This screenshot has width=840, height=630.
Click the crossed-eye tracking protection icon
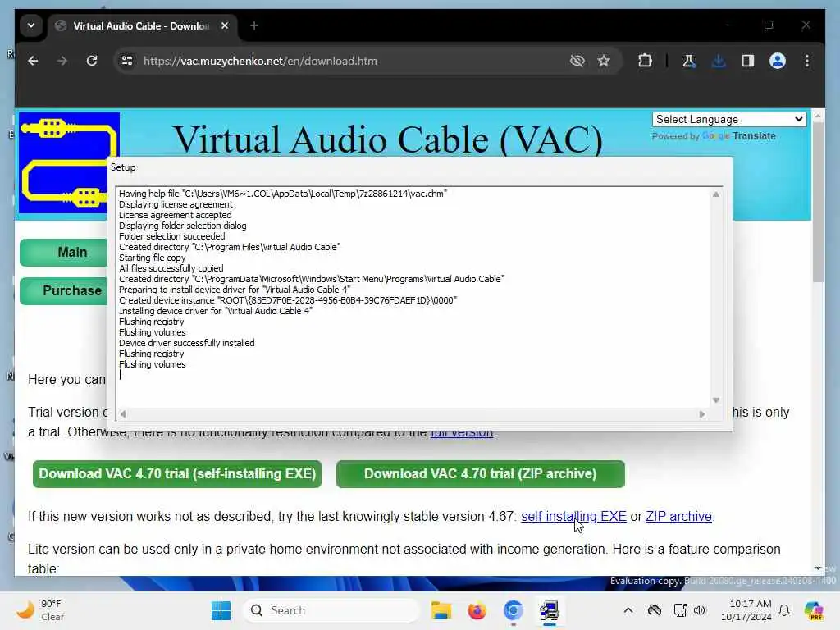click(x=577, y=61)
